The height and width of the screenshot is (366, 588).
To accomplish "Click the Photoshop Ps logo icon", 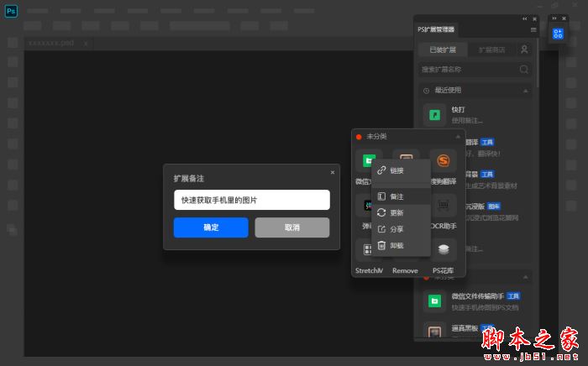I will pyautogui.click(x=11, y=11).
